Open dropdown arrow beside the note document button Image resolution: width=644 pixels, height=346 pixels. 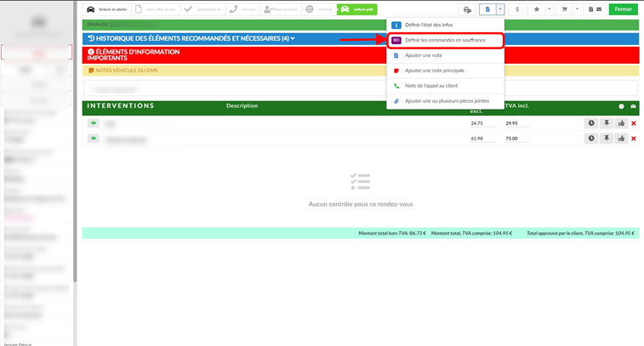pos(500,9)
